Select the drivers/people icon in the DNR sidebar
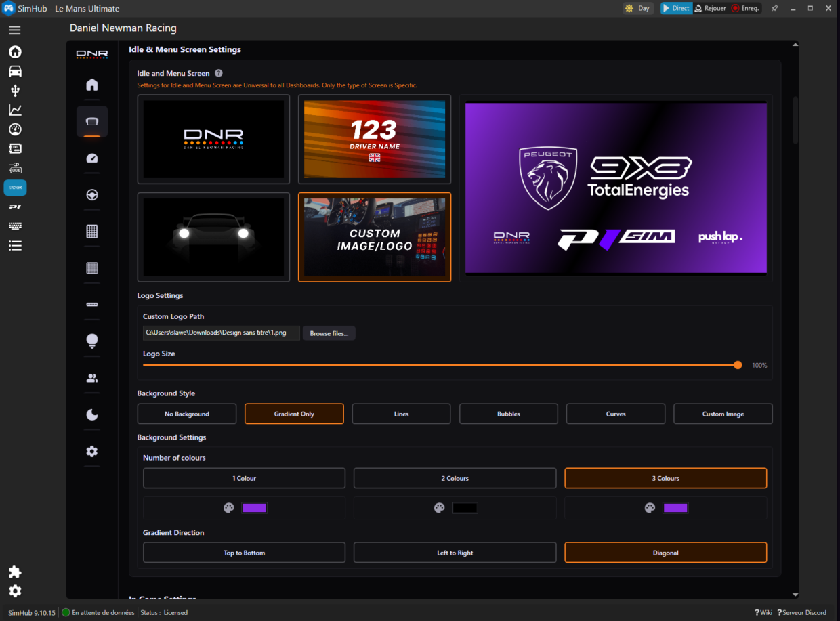Viewport: 840px width, 621px height. point(91,377)
